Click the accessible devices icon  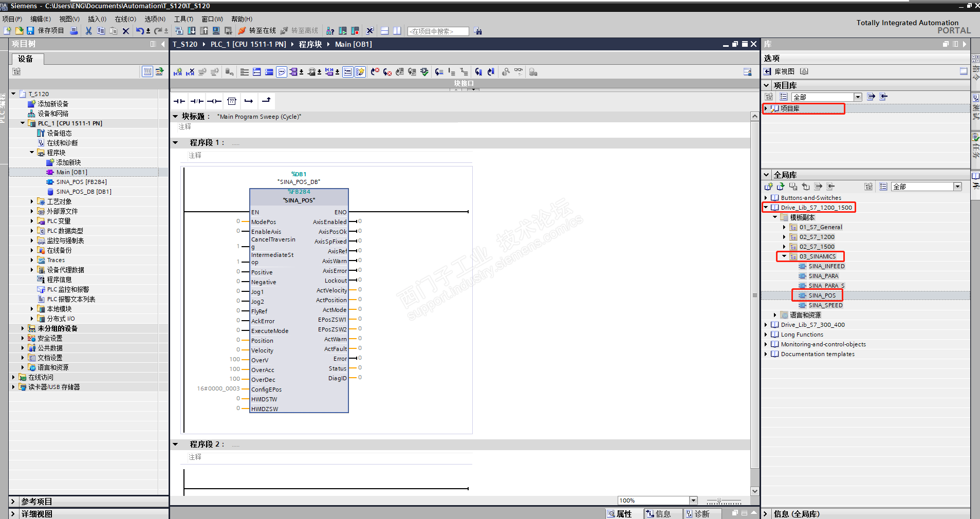[x=330, y=31]
